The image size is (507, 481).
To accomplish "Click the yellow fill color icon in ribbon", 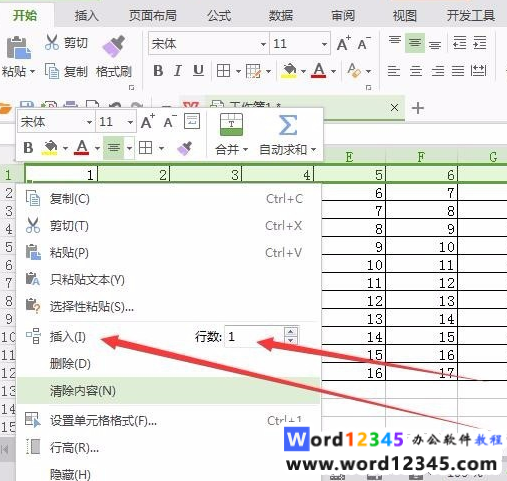I will [x=289, y=71].
